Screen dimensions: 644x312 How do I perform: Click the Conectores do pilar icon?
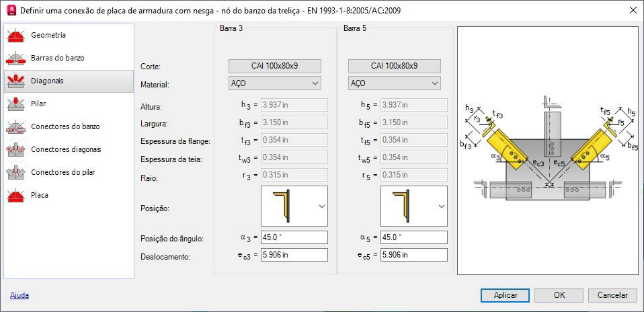[x=16, y=172]
